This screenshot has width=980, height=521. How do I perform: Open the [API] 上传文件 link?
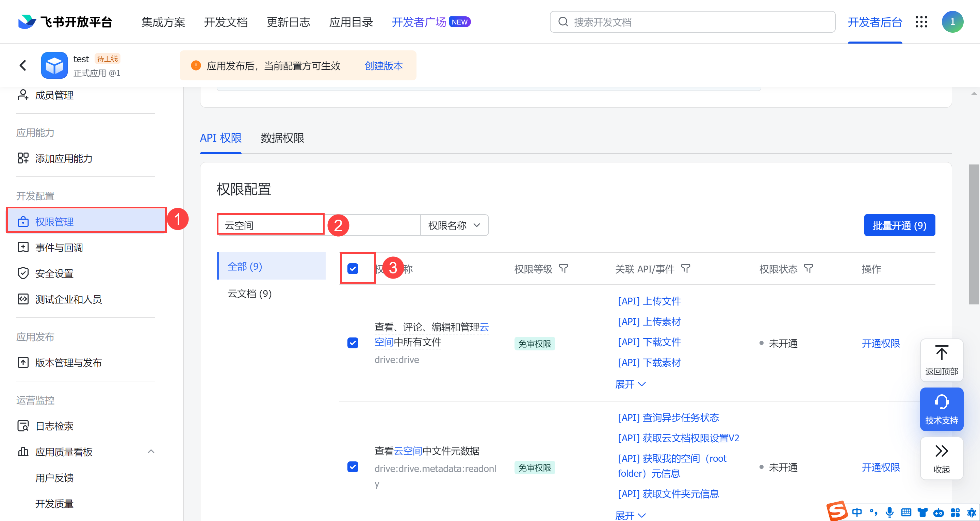pos(649,301)
